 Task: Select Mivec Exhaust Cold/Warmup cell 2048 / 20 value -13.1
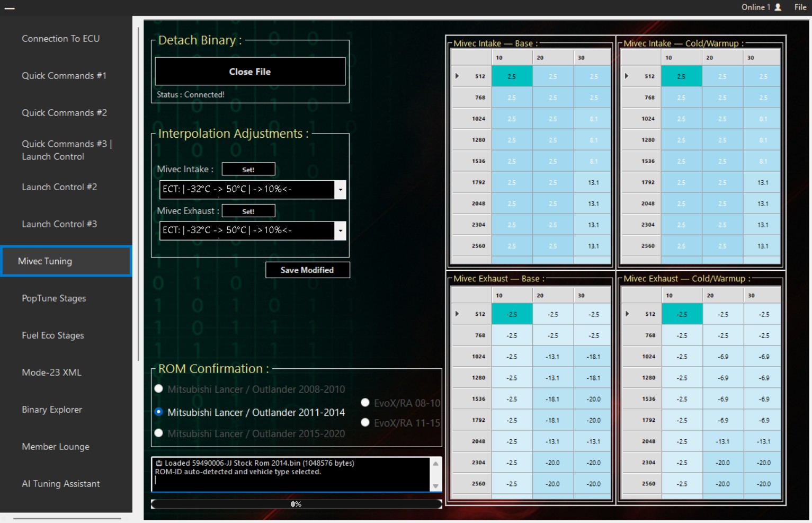(x=722, y=441)
